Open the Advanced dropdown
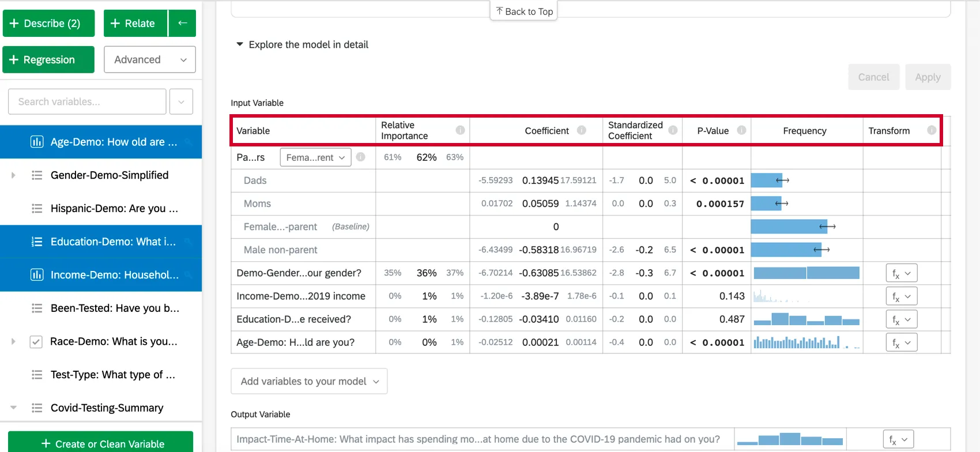Image resolution: width=980 pixels, height=452 pixels. coord(150,59)
